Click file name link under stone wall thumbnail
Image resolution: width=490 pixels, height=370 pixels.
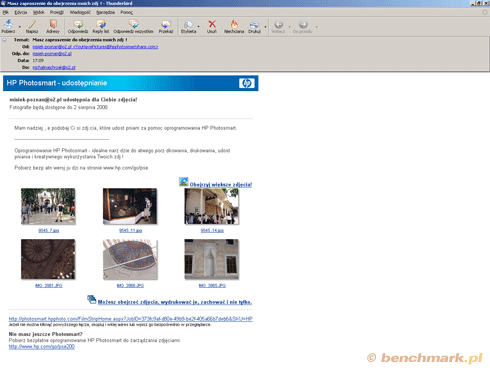pos(212,285)
